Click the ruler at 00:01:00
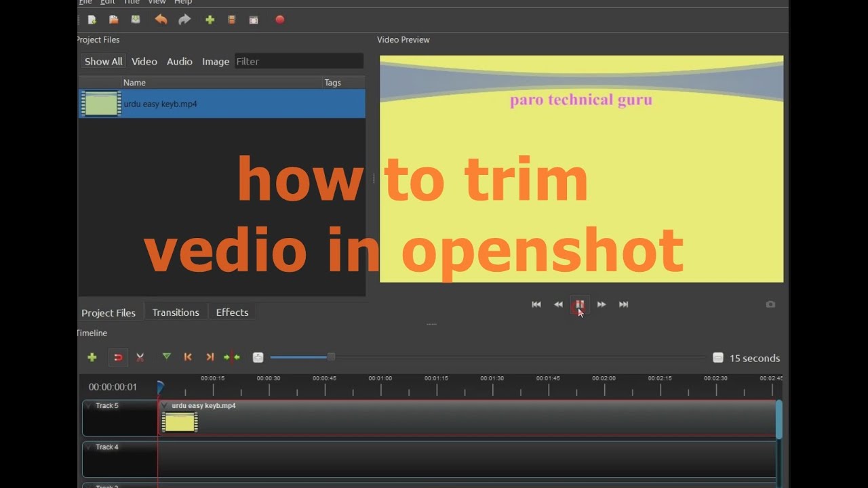The width and height of the screenshot is (868, 488). (380, 378)
